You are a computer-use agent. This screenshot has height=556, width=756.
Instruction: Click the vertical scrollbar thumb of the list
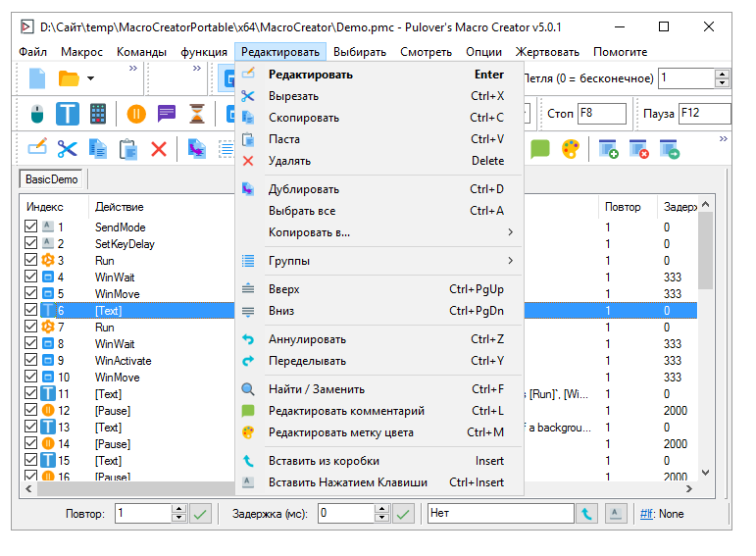[705, 251]
